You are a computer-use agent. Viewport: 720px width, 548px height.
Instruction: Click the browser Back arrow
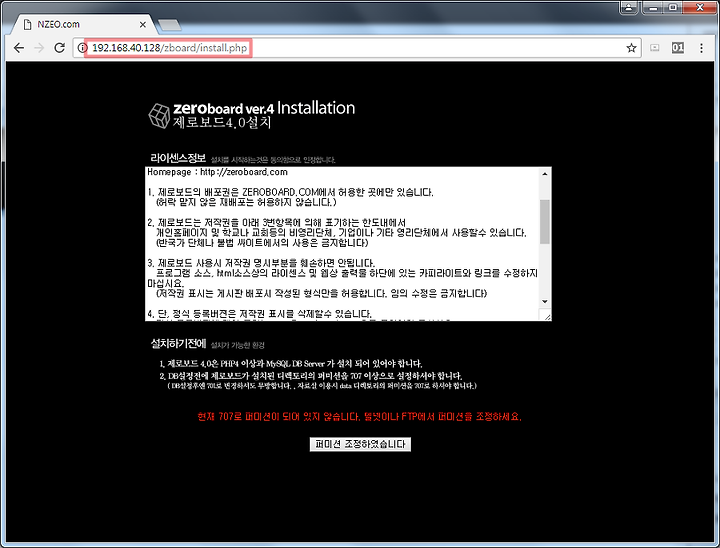(x=19, y=48)
